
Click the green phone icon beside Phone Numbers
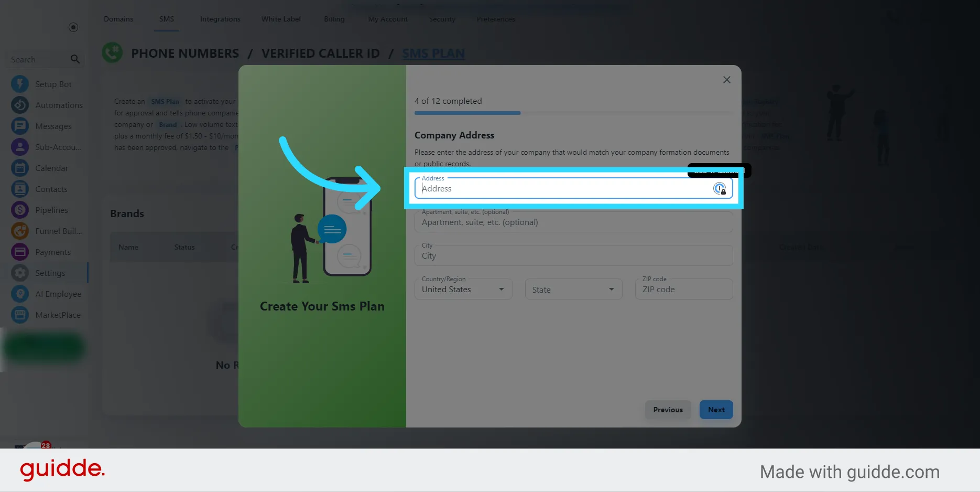[112, 52]
